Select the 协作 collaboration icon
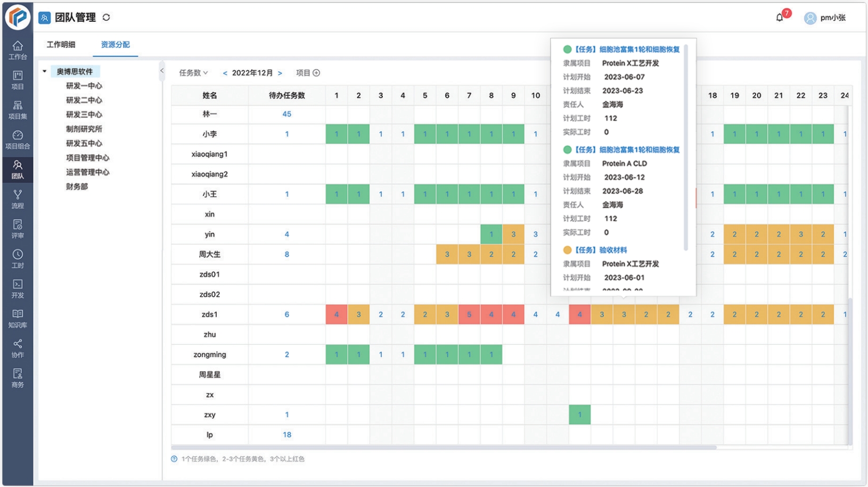The image size is (868, 487). (17, 348)
